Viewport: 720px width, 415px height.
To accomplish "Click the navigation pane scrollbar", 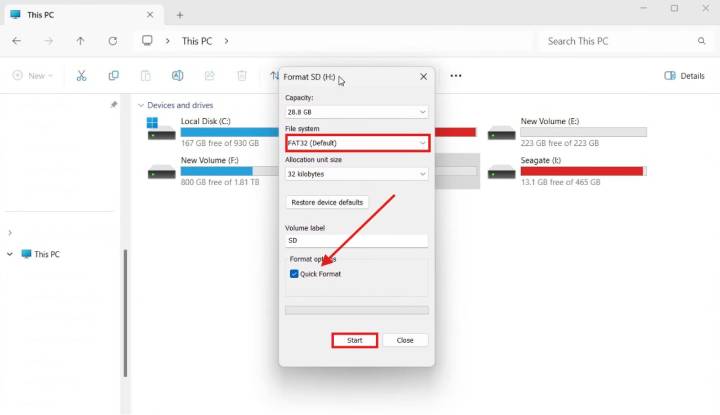I will click(x=125, y=313).
